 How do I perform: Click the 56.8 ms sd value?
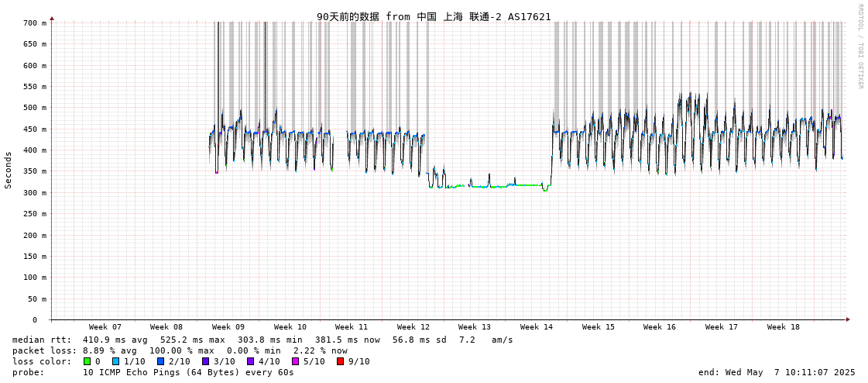(420, 340)
